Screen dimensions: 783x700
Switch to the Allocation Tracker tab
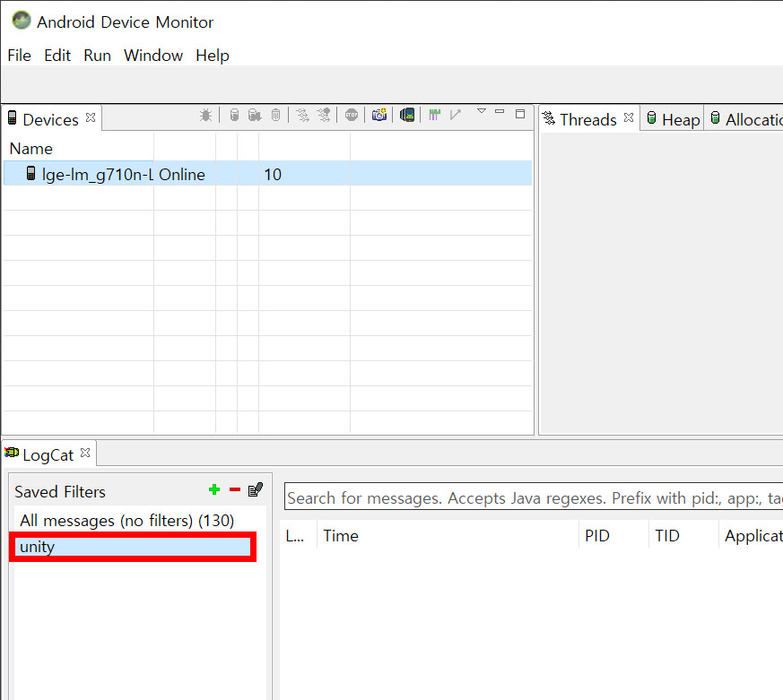point(744,120)
